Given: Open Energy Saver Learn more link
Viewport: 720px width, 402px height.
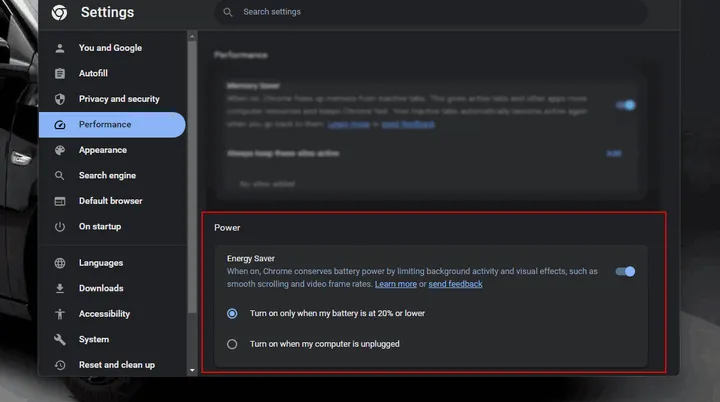Looking at the screenshot, I should [x=396, y=284].
